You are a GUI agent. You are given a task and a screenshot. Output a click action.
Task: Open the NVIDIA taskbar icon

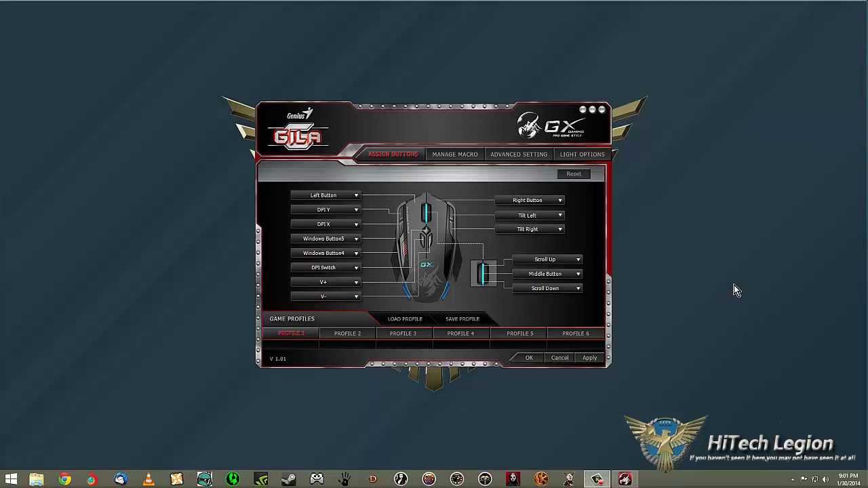pos(261,480)
